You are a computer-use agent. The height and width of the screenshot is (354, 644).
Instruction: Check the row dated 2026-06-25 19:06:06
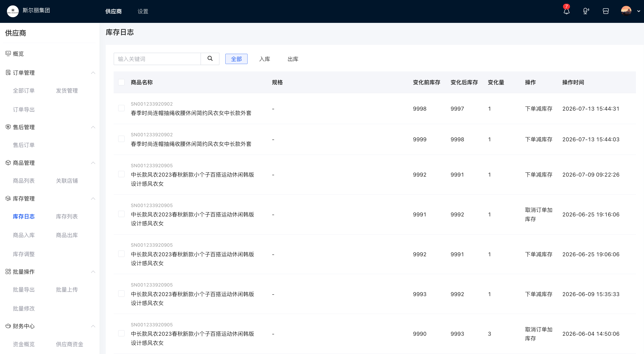click(x=121, y=254)
